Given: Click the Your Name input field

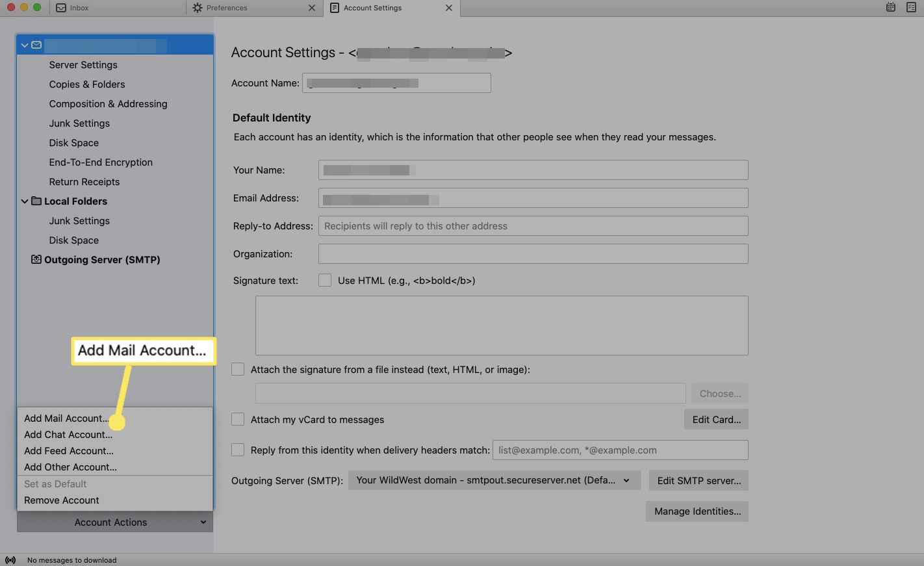Looking at the screenshot, I should [x=533, y=170].
